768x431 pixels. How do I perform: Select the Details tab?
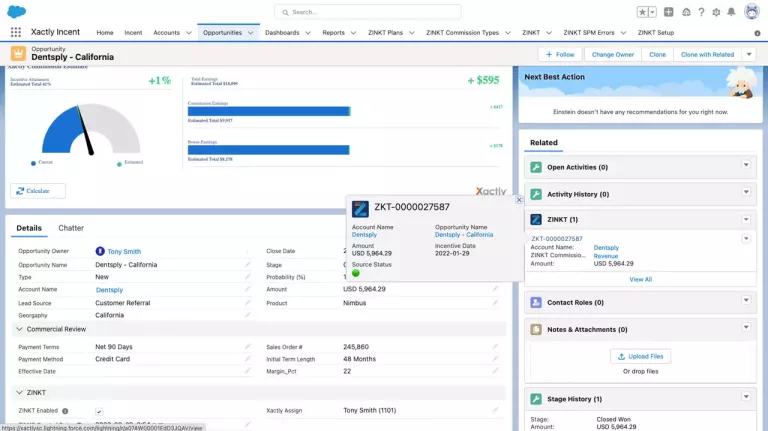[29, 228]
